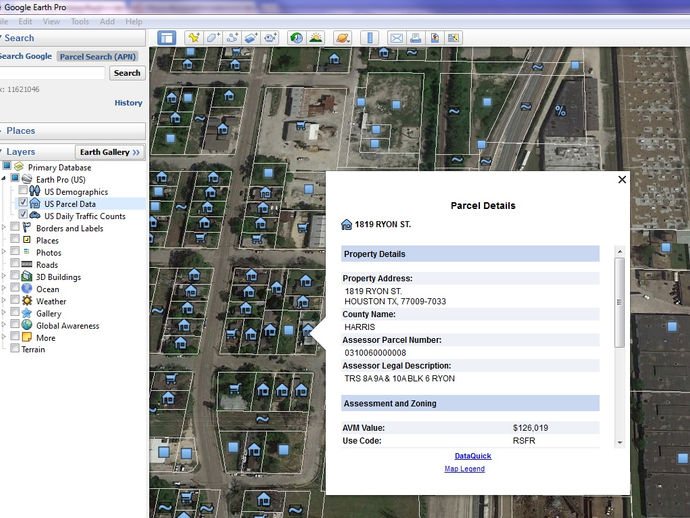
Task: Open the Earth Gallery button
Action: tap(110, 152)
